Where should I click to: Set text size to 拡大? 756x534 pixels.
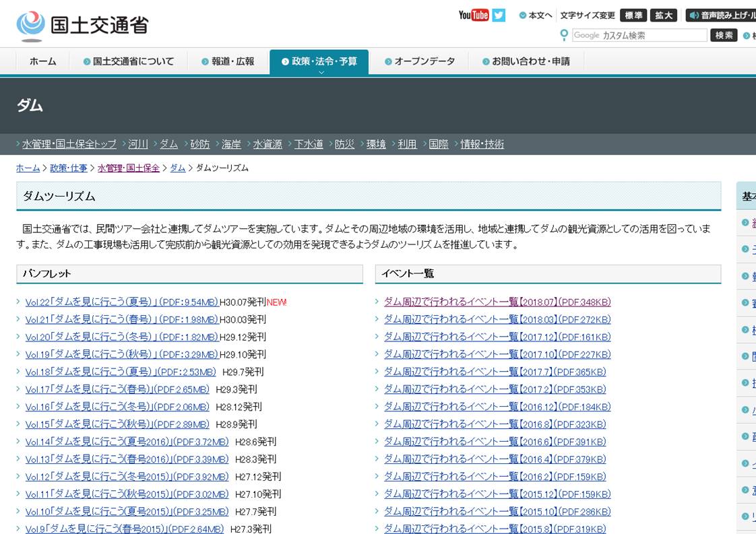point(664,15)
